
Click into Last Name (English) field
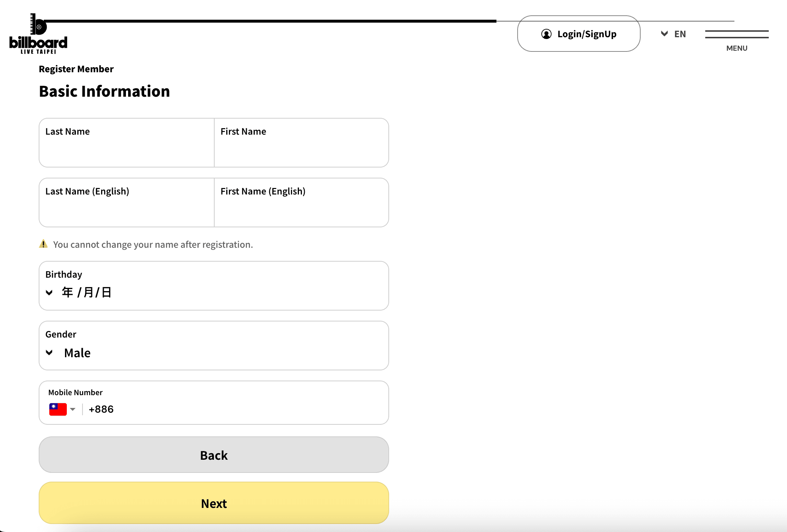[x=126, y=210]
